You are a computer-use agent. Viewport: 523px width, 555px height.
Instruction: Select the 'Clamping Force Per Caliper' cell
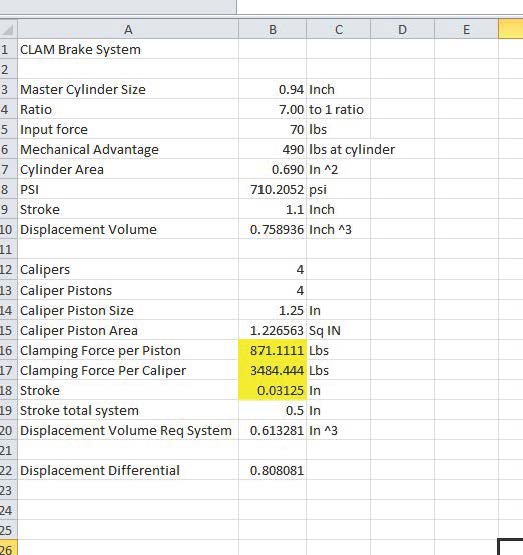click(x=128, y=370)
